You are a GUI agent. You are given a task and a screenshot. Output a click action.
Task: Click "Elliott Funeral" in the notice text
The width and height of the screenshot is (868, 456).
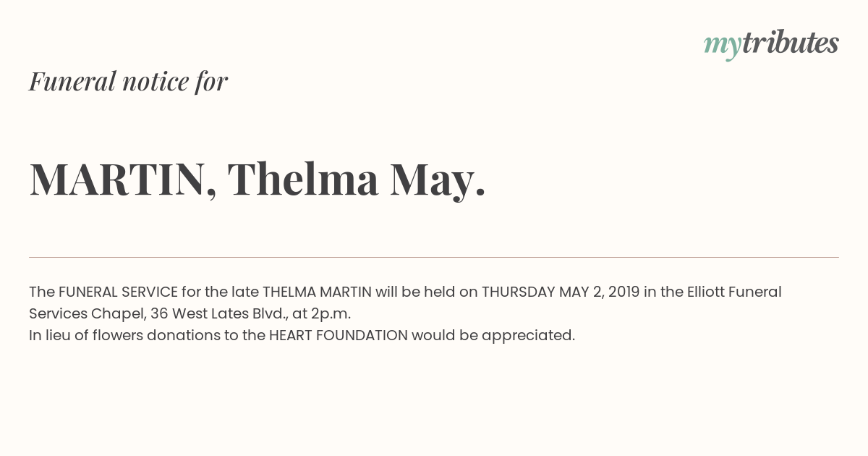[733, 292]
